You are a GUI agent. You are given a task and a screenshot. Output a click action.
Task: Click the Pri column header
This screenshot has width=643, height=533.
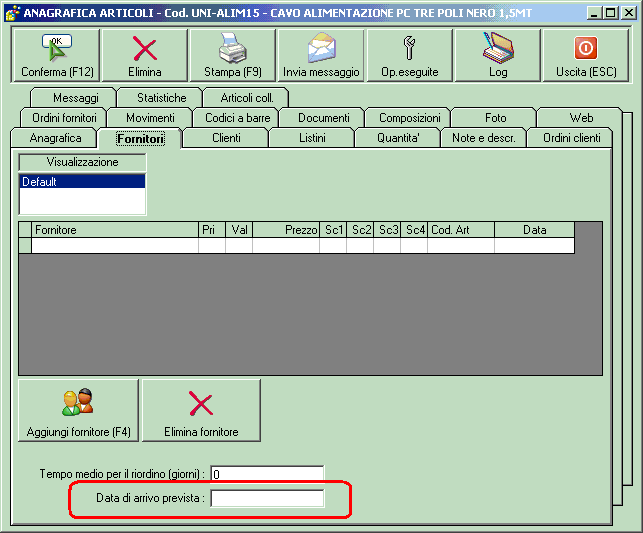212,230
